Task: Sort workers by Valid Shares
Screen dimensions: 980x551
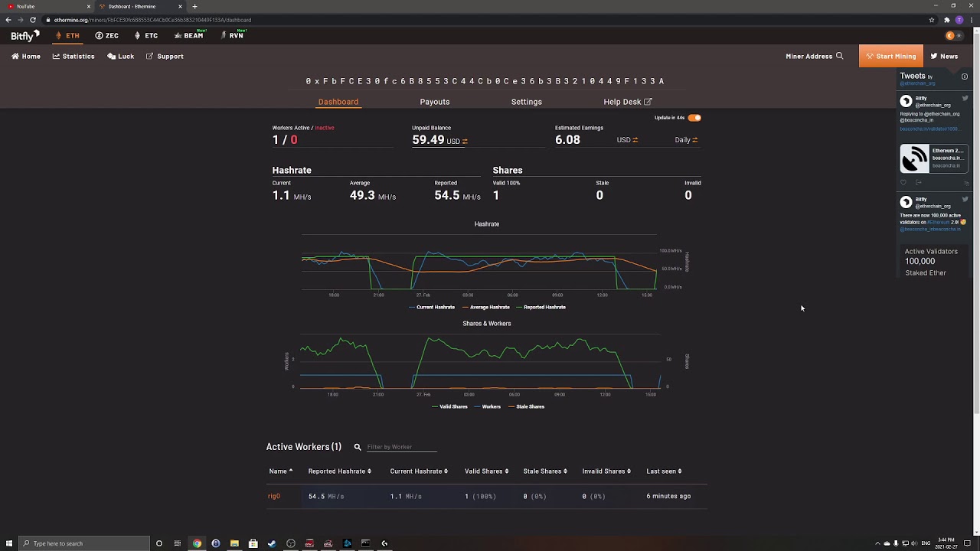Action: [x=486, y=471]
